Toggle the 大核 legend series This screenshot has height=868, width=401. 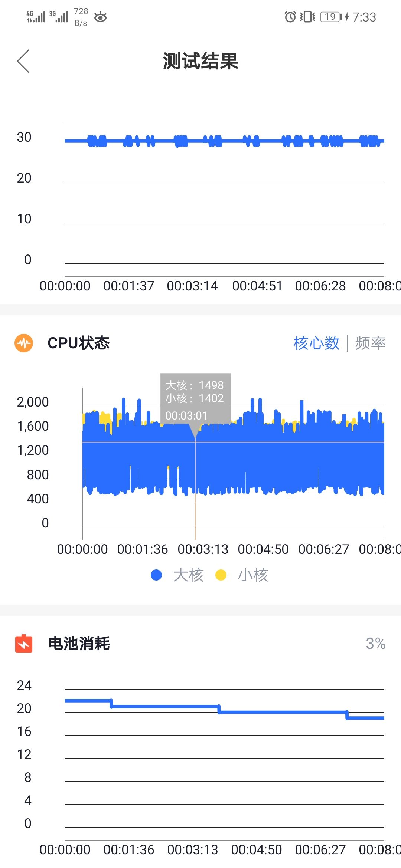(188, 575)
